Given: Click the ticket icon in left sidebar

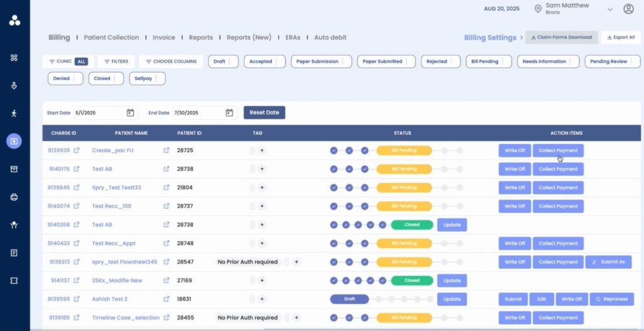Looking at the screenshot, I should [x=14, y=280].
